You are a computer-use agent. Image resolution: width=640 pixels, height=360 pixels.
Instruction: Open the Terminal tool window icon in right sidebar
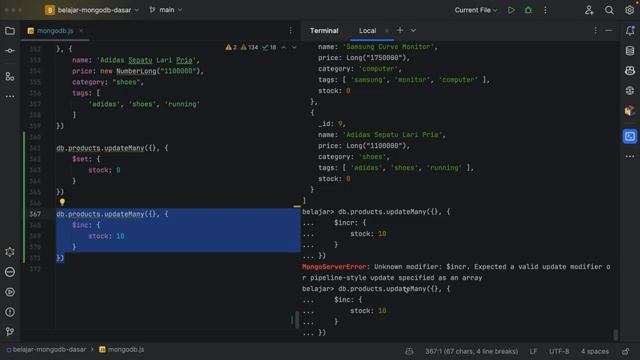(x=630, y=136)
